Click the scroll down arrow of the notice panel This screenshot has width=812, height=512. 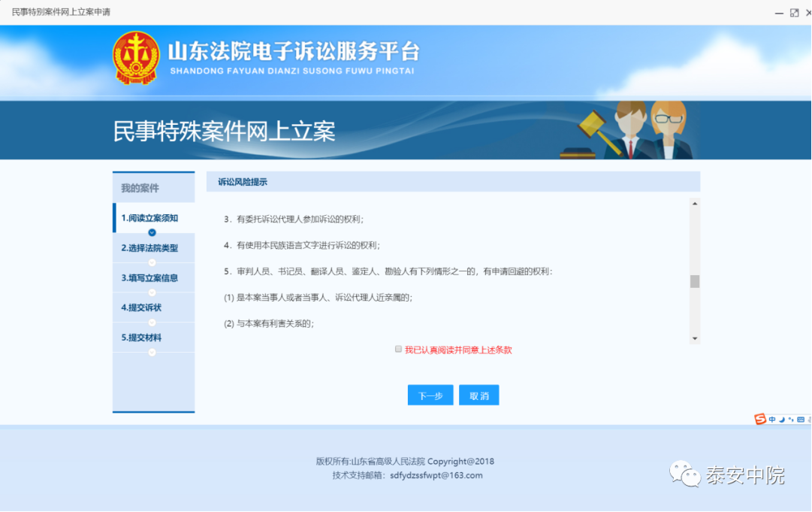point(695,338)
